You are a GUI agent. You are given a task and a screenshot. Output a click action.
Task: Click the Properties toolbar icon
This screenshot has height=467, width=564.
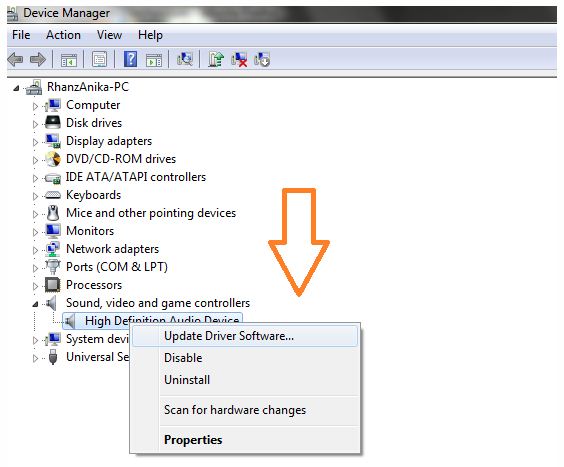pyautogui.click(x=99, y=59)
